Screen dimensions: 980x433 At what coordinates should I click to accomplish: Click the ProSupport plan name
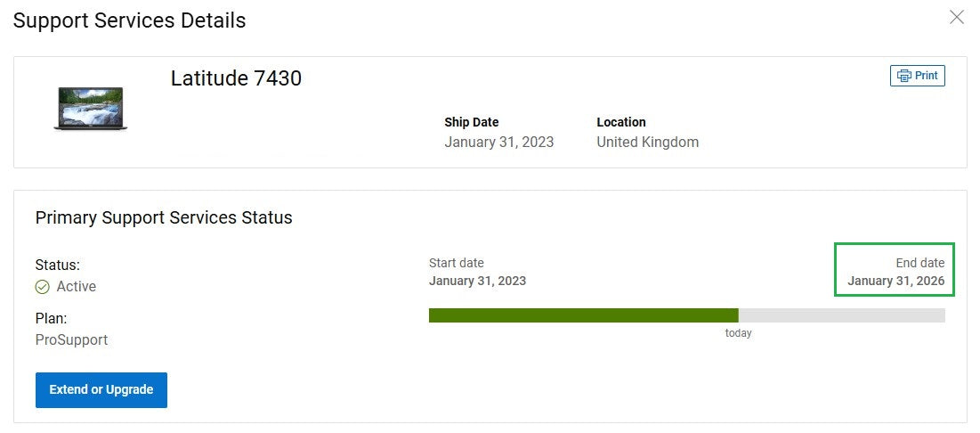[71, 339]
